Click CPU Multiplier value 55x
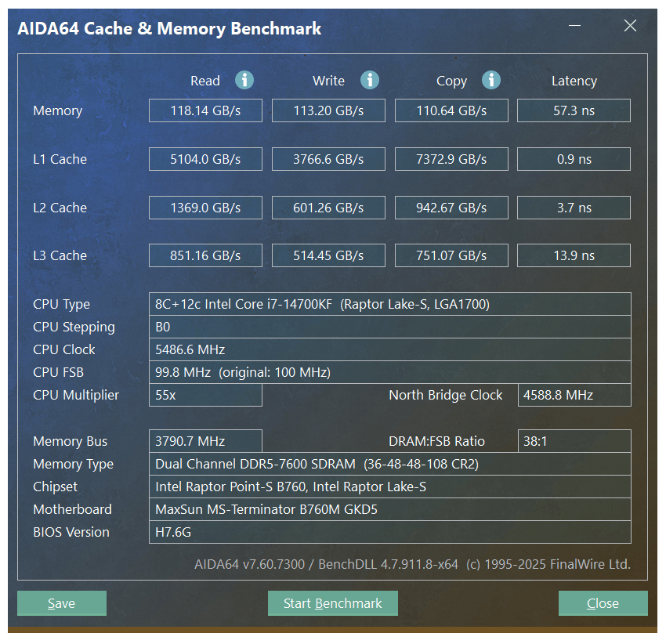The height and width of the screenshot is (644, 666). coord(205,395)
